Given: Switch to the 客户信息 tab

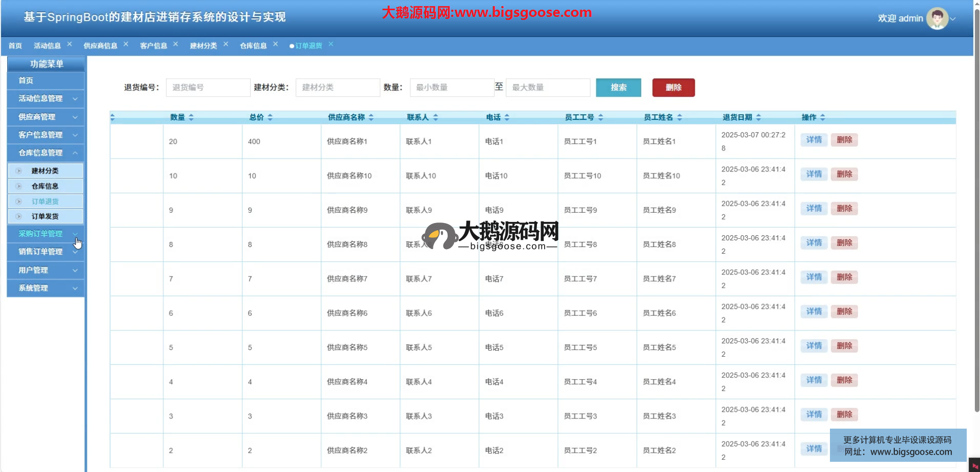Looking at the screenshot, I should coord(153,46).
